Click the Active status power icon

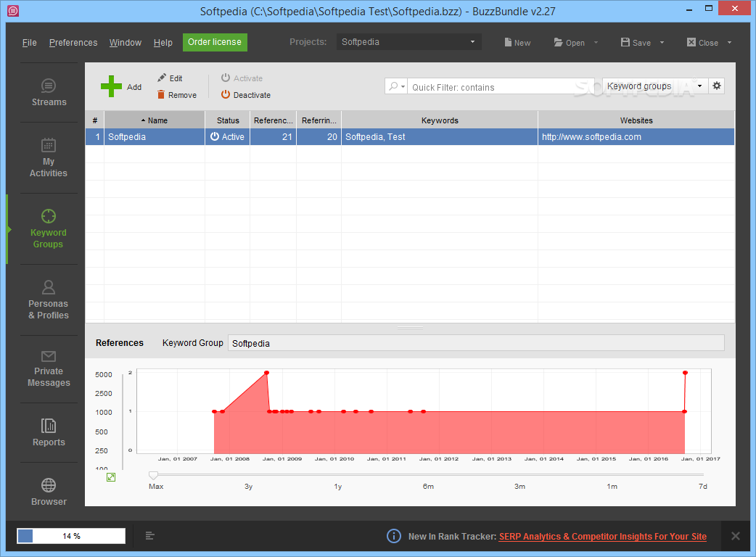[x=215, y=137]
